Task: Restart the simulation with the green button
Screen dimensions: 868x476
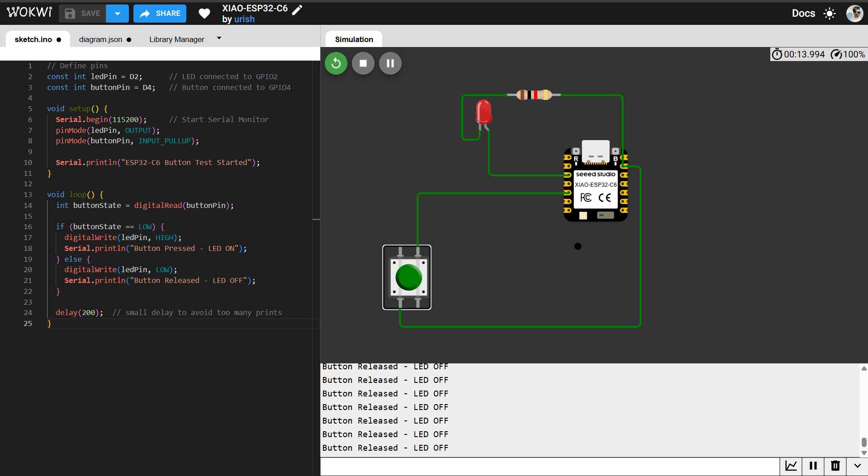Action: pos(336,63)
